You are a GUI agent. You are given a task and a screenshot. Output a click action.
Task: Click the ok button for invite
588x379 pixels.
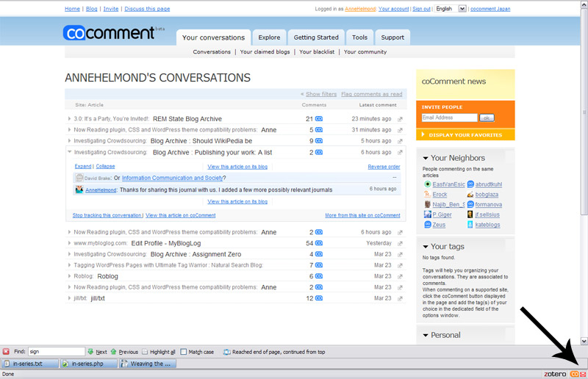click(x=487, y=118)
